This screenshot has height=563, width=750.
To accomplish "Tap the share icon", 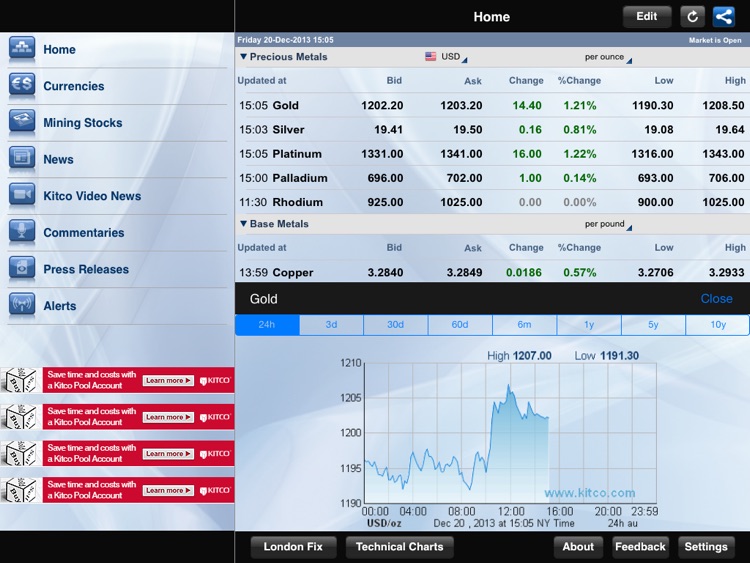I will coord(724,17).
